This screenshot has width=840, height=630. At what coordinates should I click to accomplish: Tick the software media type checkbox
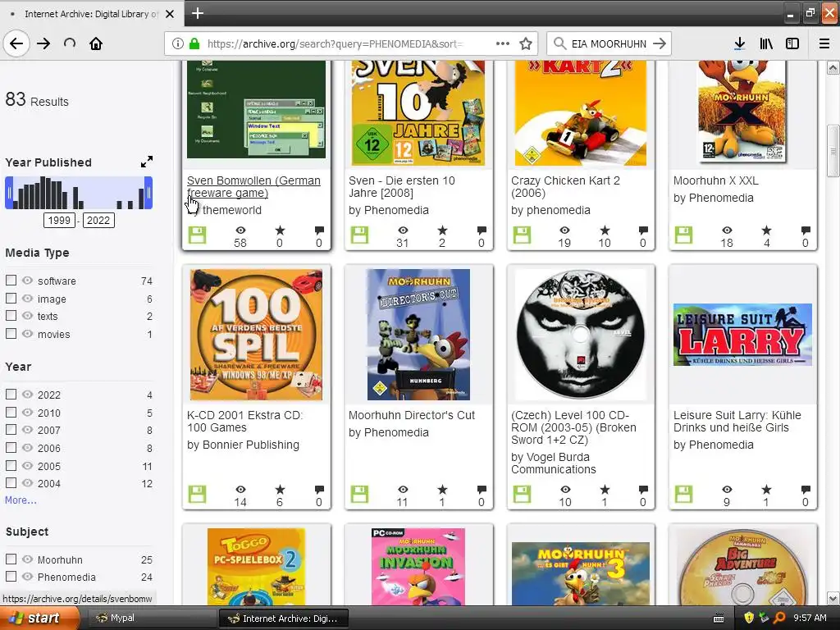pos(11,281)
